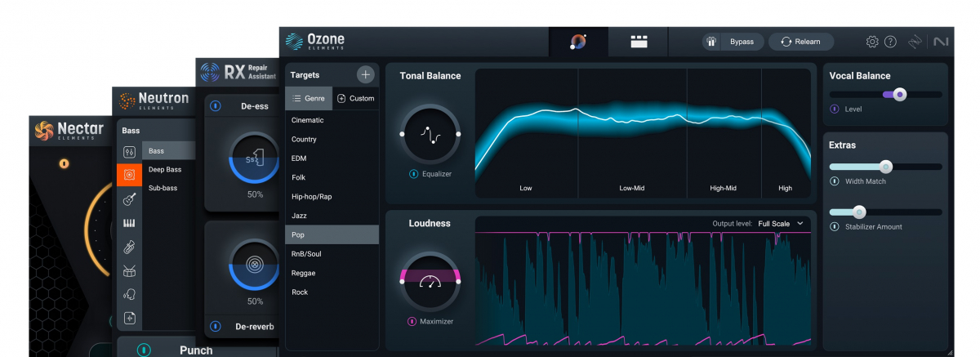Toggle the Equalizer power button

[413, 174]
